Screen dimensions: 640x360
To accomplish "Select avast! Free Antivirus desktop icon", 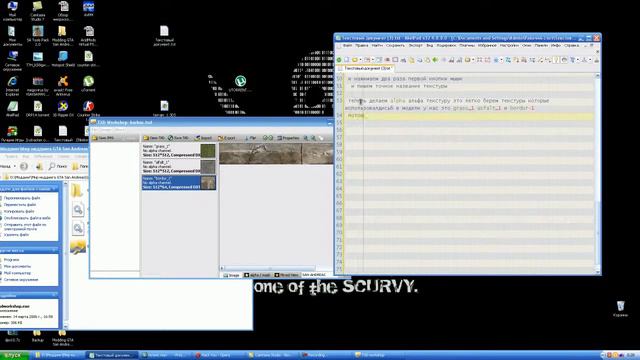I will (x=63, y=86).
